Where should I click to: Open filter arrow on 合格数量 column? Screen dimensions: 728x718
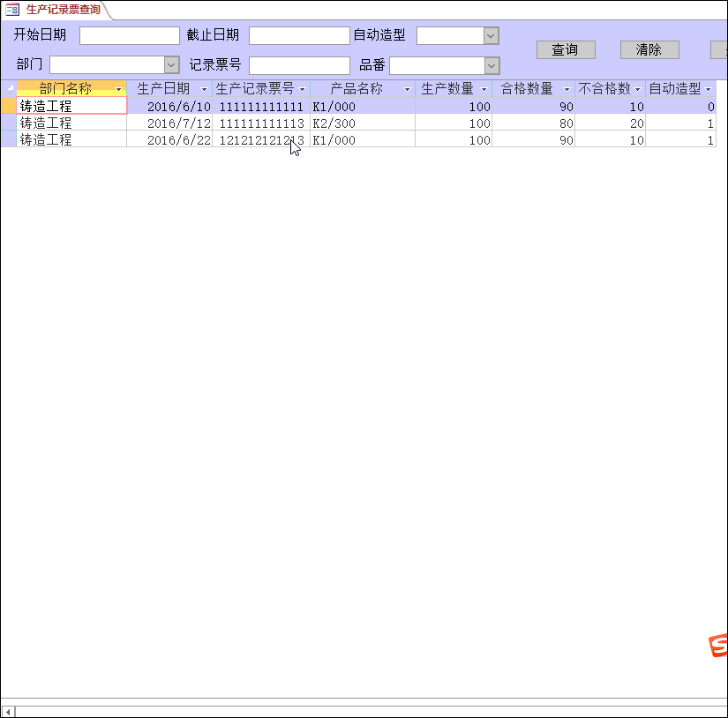[567, 89]
